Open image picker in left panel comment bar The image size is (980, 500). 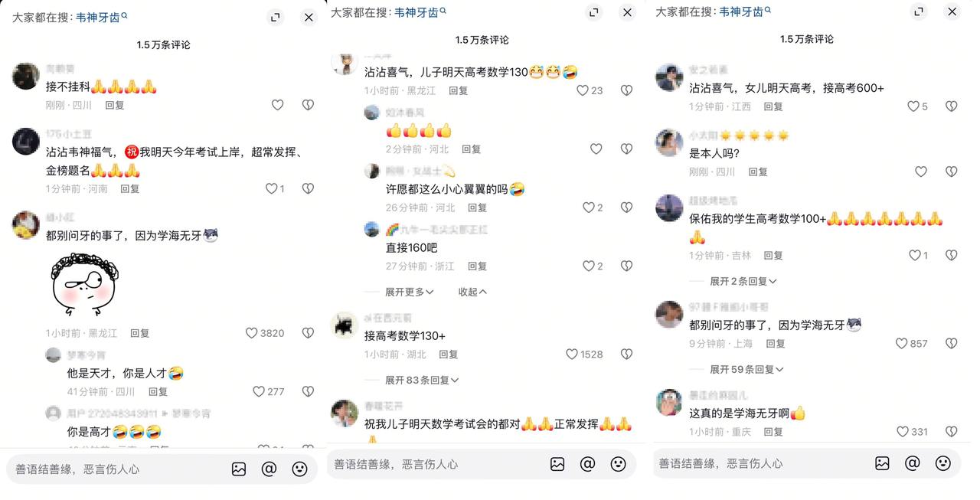click(239, 469)
